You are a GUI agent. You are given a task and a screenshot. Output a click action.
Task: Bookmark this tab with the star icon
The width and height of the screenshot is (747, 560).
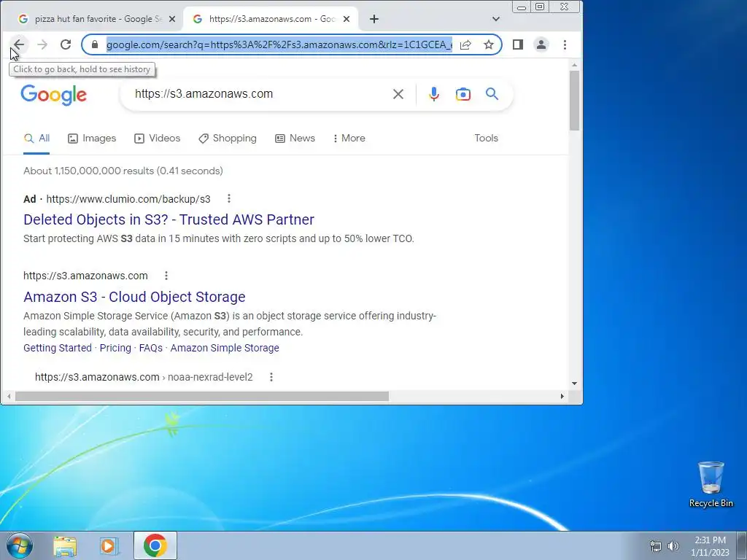(x=489, y=44)
